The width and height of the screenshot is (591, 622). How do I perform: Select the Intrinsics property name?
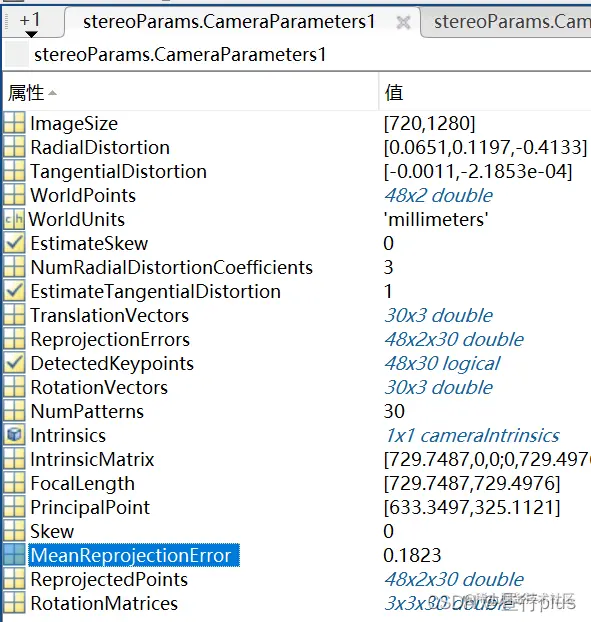click(x=68, y=436)
